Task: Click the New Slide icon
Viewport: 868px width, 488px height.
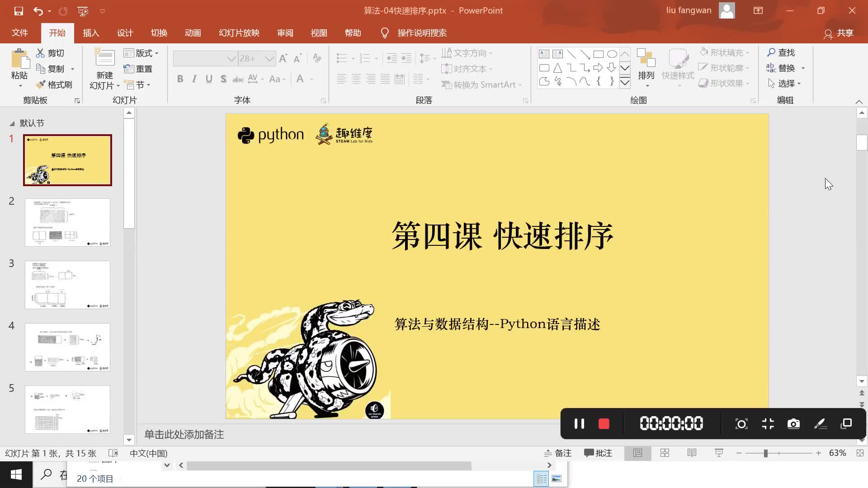Action: 104,58
